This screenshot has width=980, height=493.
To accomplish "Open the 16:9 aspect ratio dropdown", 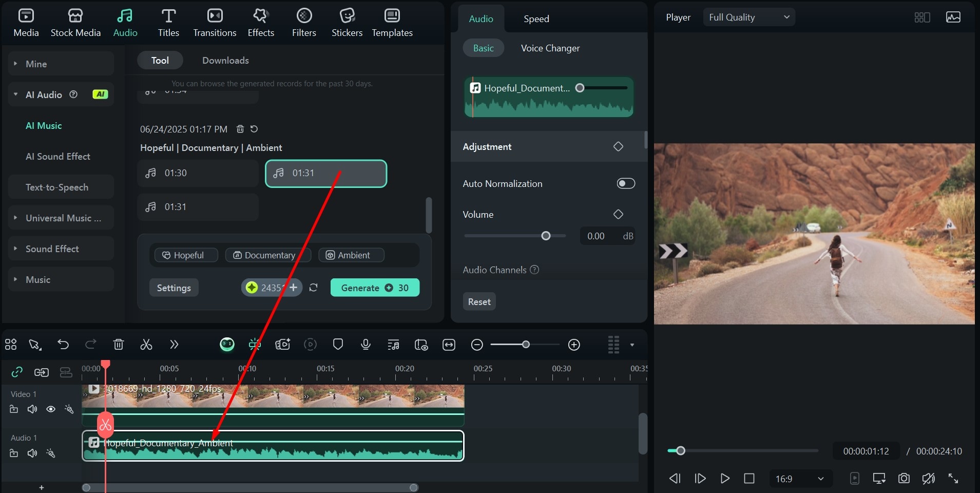I will click(x=800, y=479).
